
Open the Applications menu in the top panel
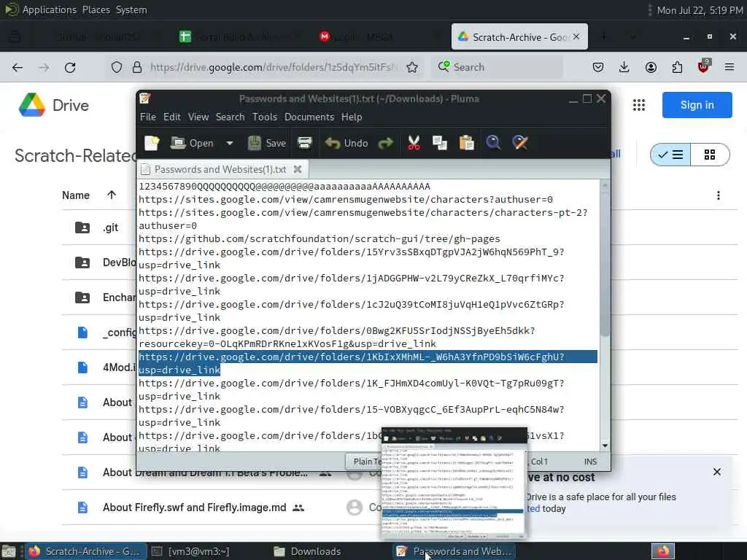pyautogui.click(x=49, y=9)
